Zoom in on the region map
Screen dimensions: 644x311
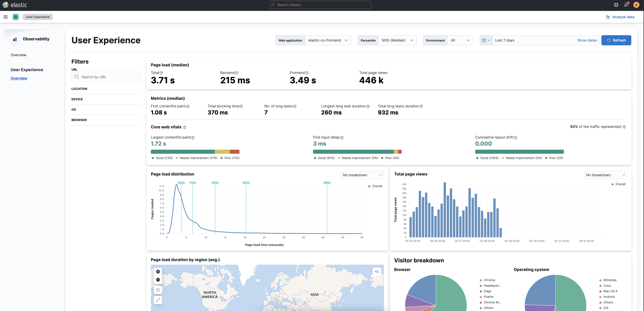(158, 271)
